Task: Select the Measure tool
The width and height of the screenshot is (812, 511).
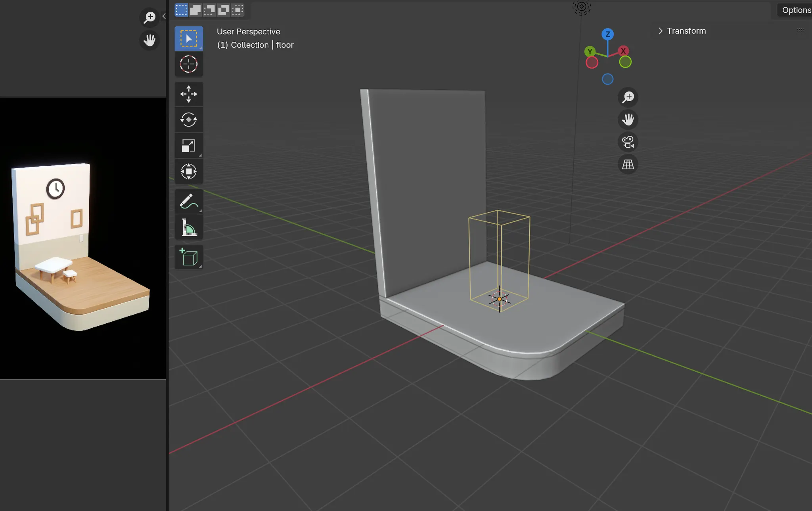Action: 189,227
